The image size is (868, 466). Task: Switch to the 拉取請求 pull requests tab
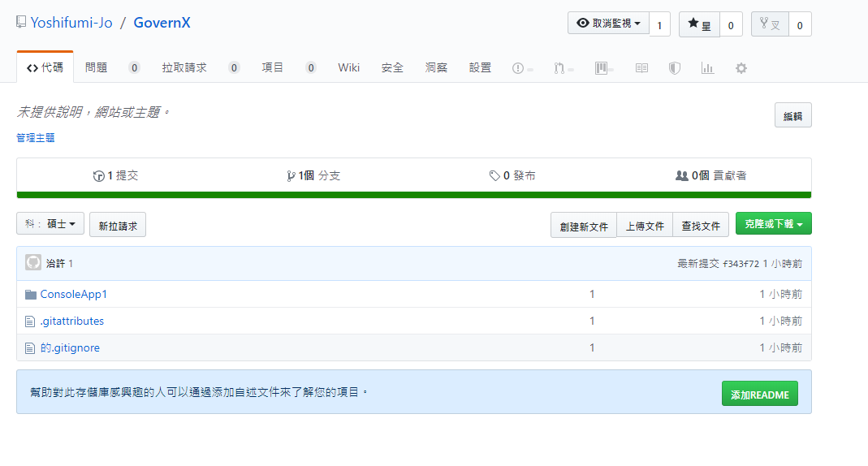click(x=184, y=67)
